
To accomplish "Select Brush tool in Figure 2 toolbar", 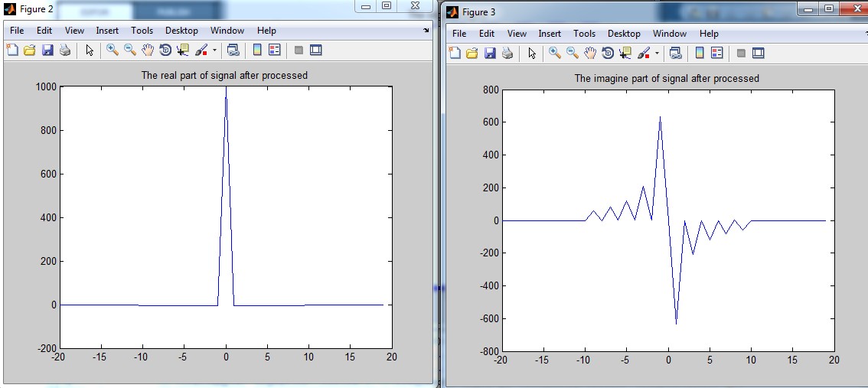I will tap(201, 51).
